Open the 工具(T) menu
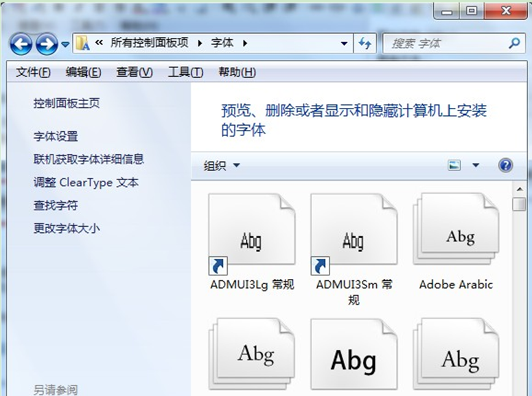 (185, 72)
